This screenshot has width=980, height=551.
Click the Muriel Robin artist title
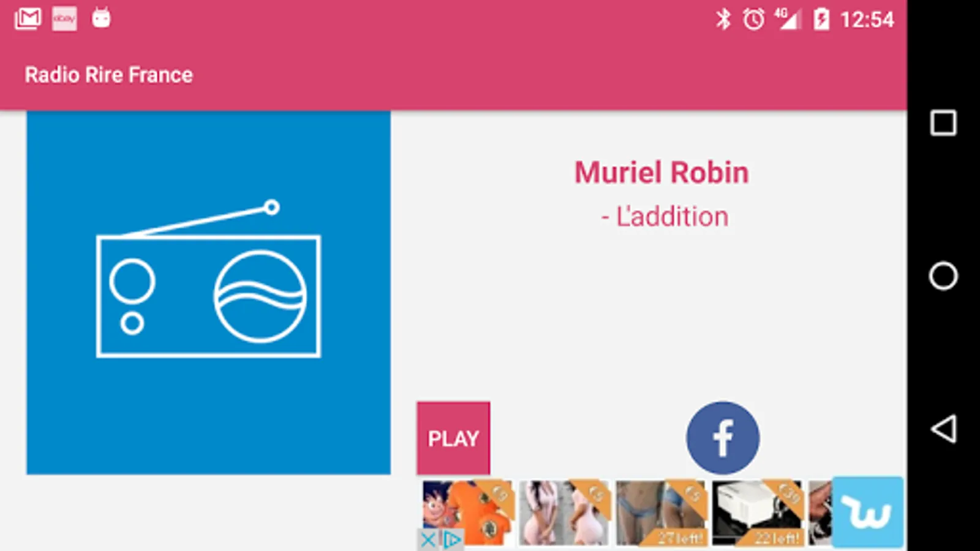(x=661, y=173)
